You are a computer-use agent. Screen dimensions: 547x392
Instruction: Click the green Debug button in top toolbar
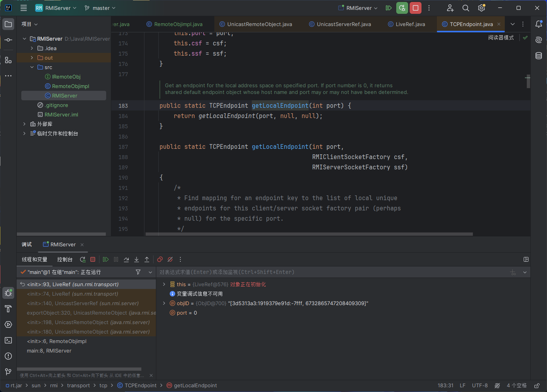402,8
